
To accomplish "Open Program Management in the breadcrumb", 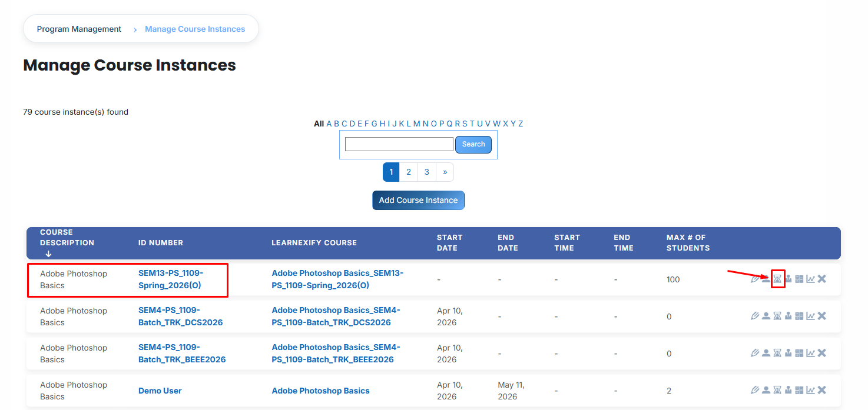I will coord(79,29).
